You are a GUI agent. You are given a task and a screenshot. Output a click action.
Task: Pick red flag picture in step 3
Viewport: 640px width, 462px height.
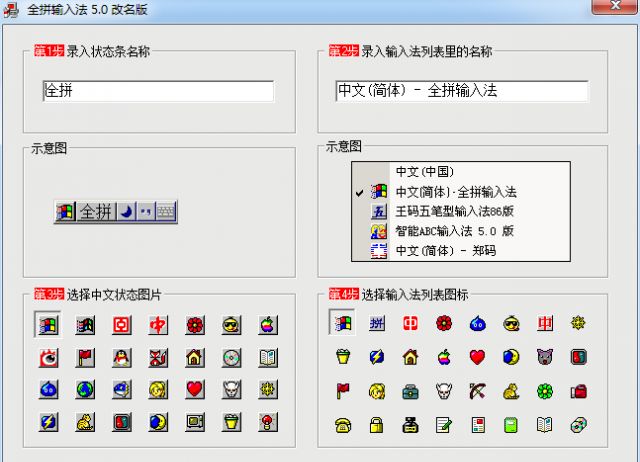(85, 358)
